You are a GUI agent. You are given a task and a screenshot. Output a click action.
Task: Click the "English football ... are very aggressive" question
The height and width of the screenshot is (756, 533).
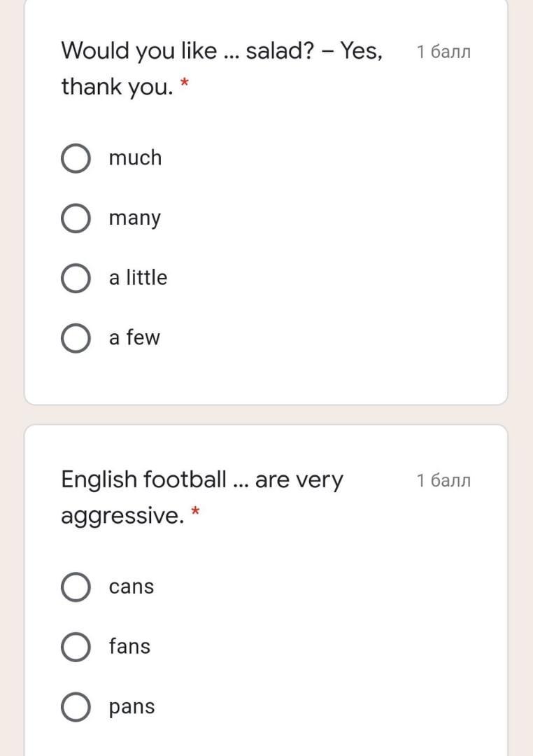[x=202, y=480]
